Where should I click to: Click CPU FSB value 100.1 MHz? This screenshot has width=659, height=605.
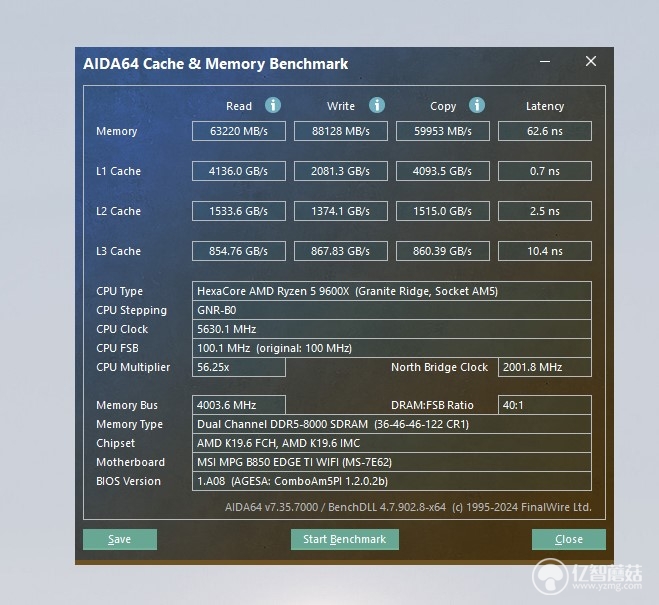[392, 348]
